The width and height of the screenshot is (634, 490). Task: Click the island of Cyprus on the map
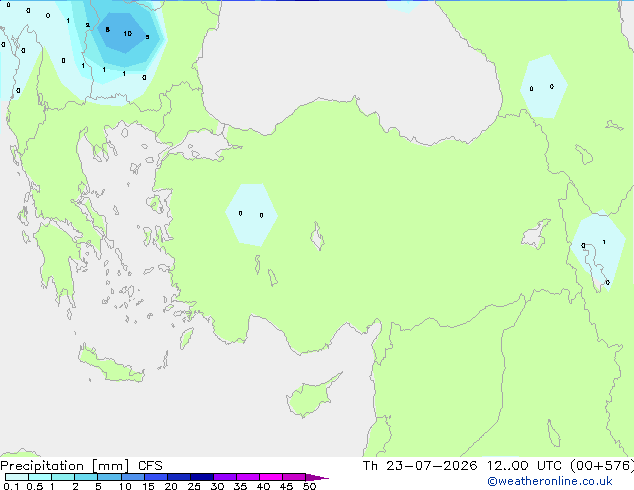(x=314, y=395)
